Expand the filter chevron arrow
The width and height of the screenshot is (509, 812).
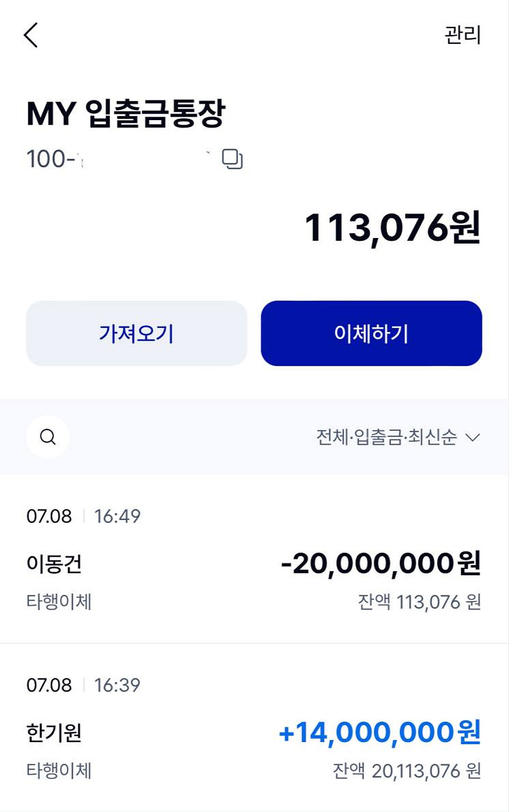point(472,437)
